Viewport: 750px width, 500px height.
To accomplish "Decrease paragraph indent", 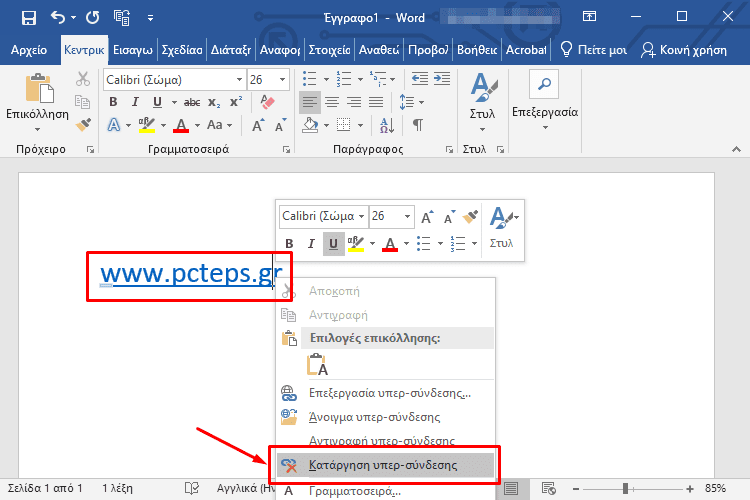I will (419, 78).
